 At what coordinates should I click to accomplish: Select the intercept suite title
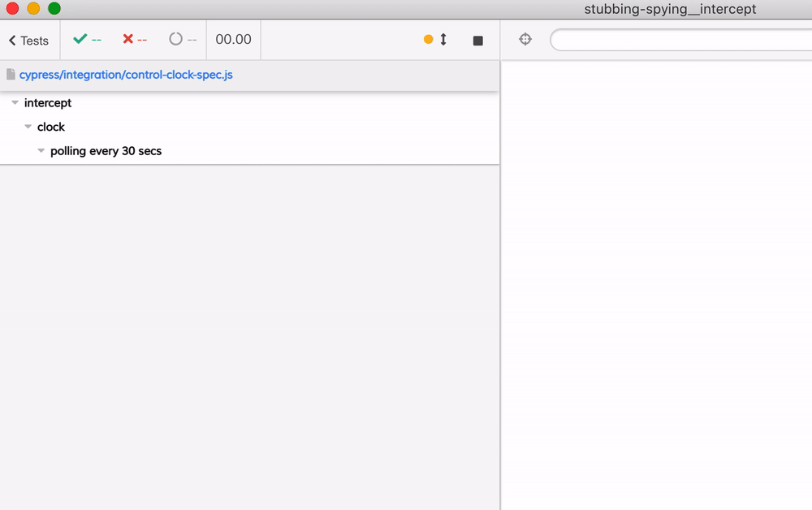(x=48, y=103)
